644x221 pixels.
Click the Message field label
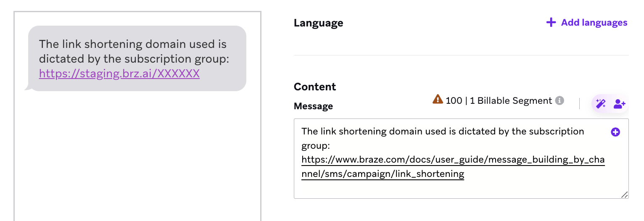313,106
